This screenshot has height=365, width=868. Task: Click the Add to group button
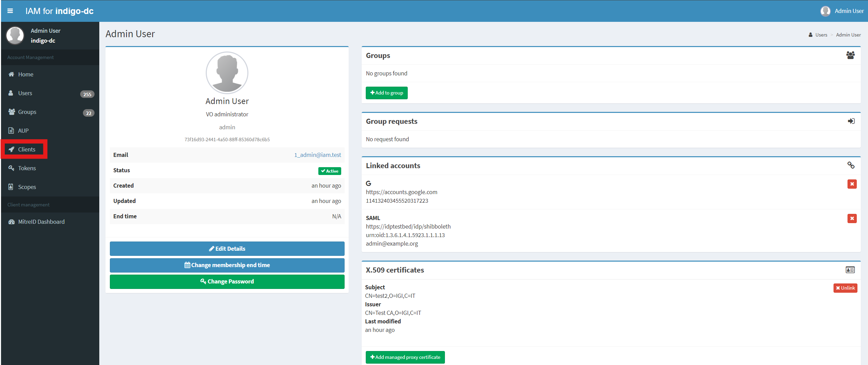(x=387, y=93)
